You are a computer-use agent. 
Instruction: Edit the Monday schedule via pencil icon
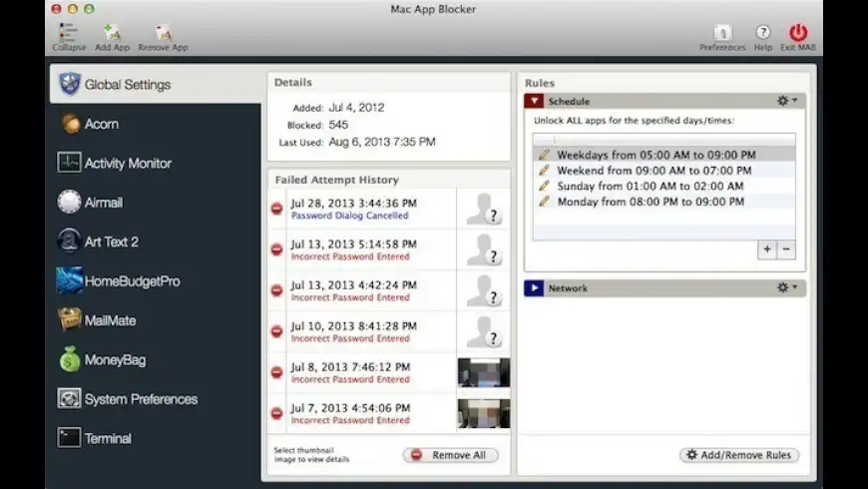pos(544,201)
